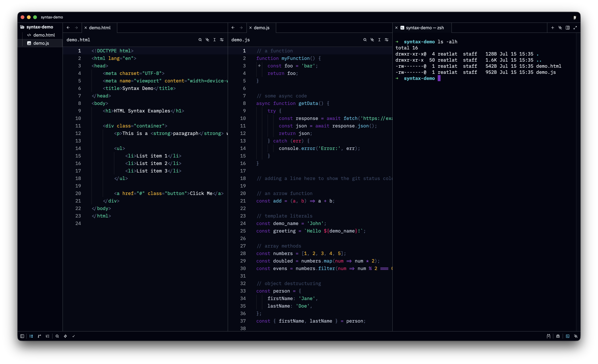
Task: Toggle selections menu in demo.html toolbar
Action: pyautogui.click(x=215, y=40)
